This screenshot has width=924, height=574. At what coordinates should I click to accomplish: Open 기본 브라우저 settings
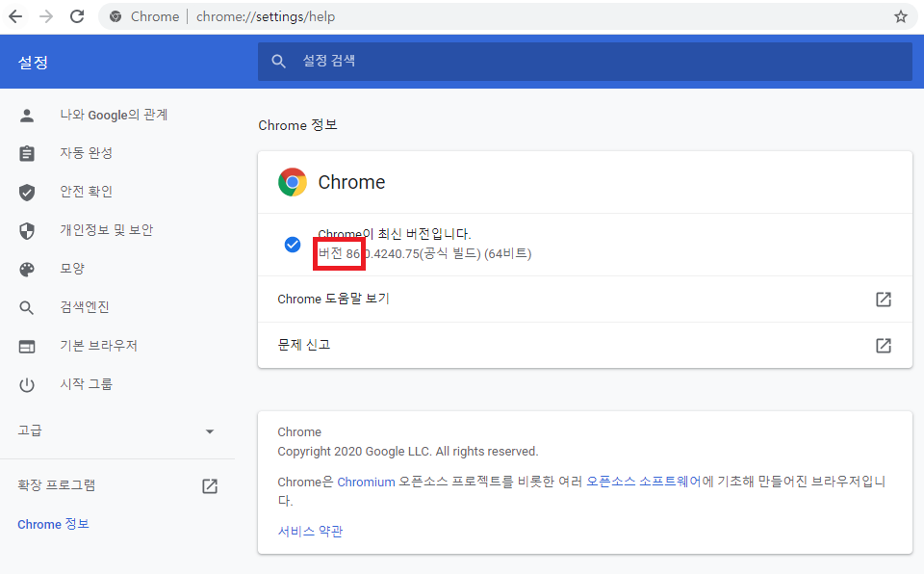pyautogui.click(x=98, y=346)
